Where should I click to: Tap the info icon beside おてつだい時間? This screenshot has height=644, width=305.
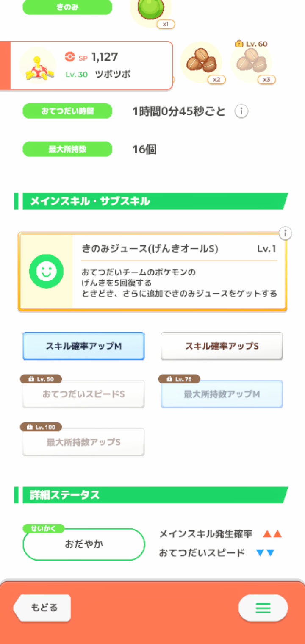(x=241, y=112)
